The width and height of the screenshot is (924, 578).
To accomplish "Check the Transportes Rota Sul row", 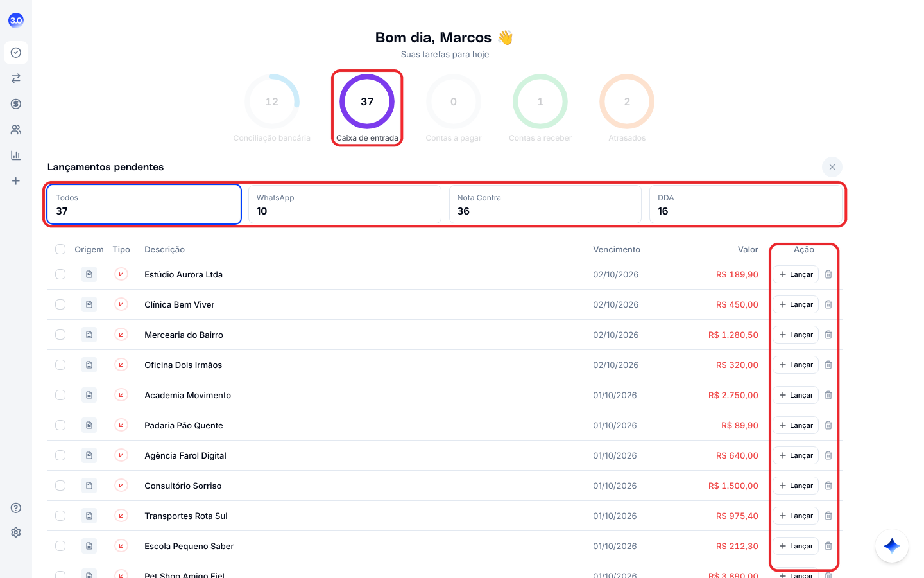I will [x=60, y=516].
